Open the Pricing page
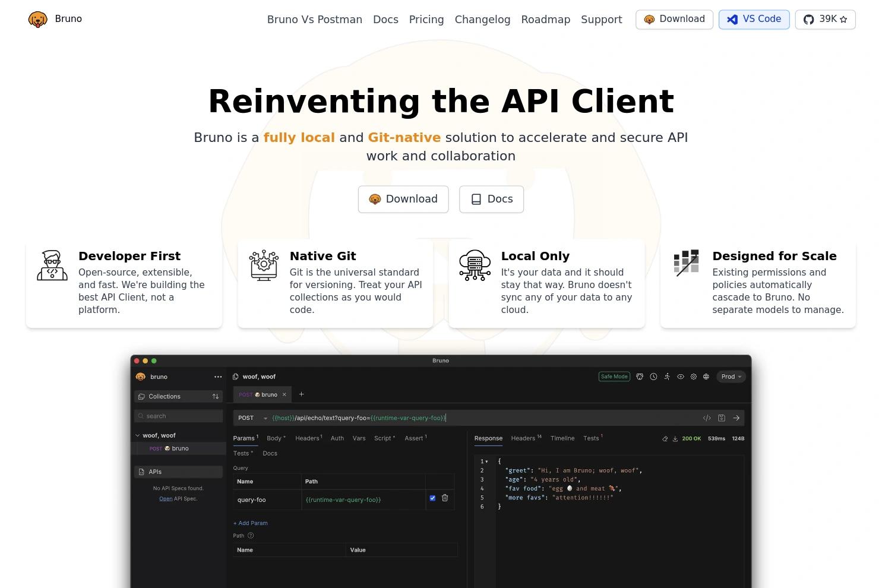 pyautogui.click(x=426, y=20)
